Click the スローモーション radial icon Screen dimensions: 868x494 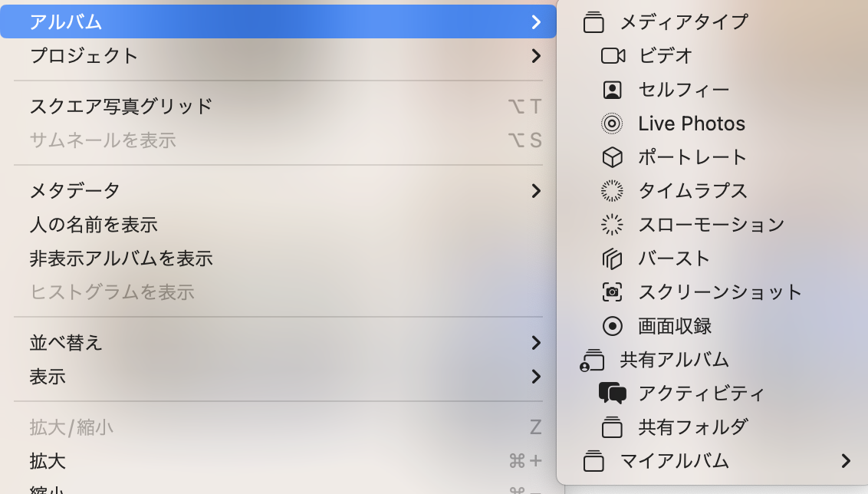(x=612, y=225)
